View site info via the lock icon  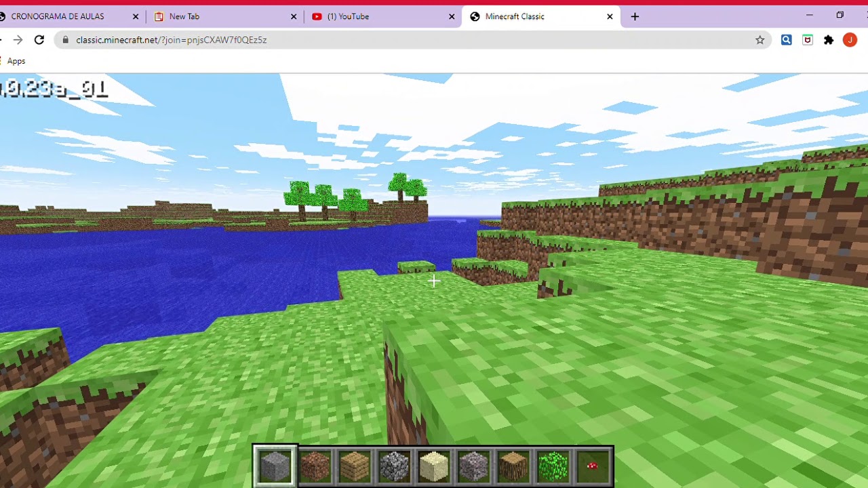coord(65,40)
